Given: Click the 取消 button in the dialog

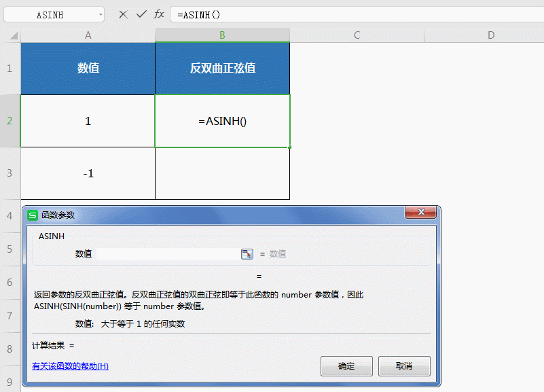Looking at the screenshot, I should click(404, 366).
